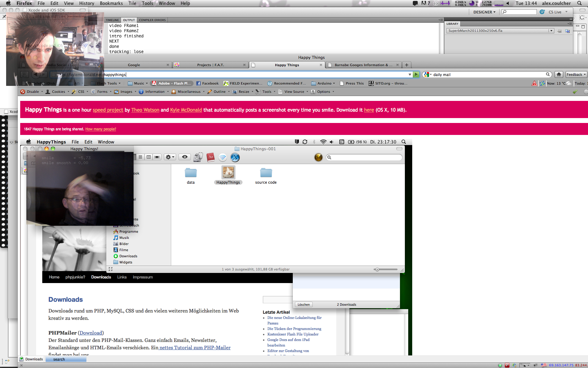
Task: Click the Quick Look eye icon in the embedded Finder toolbar
Action: click(x=185, y=157)
